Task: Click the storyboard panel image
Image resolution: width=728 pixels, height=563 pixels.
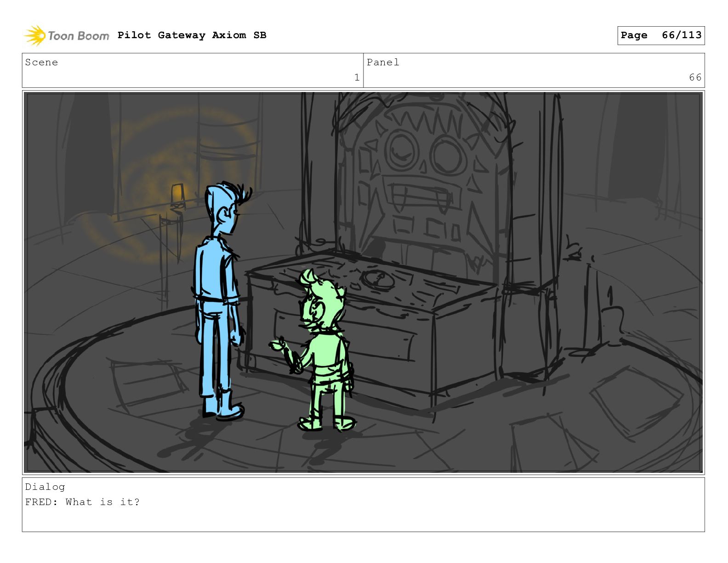Action: click(x=363, y=282)
